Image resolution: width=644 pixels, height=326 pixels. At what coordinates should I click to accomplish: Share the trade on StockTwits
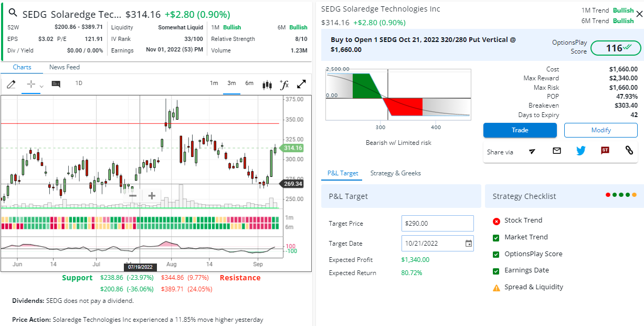605,151
